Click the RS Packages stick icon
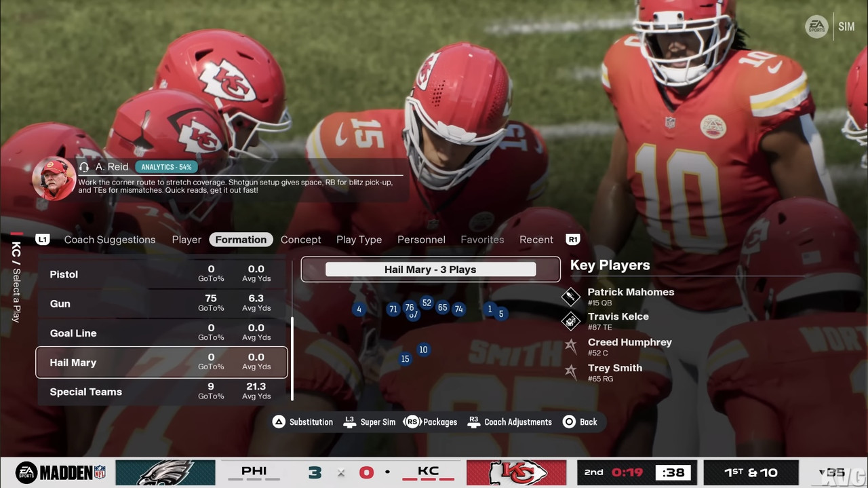868x488 pixels. coord(412,421)
